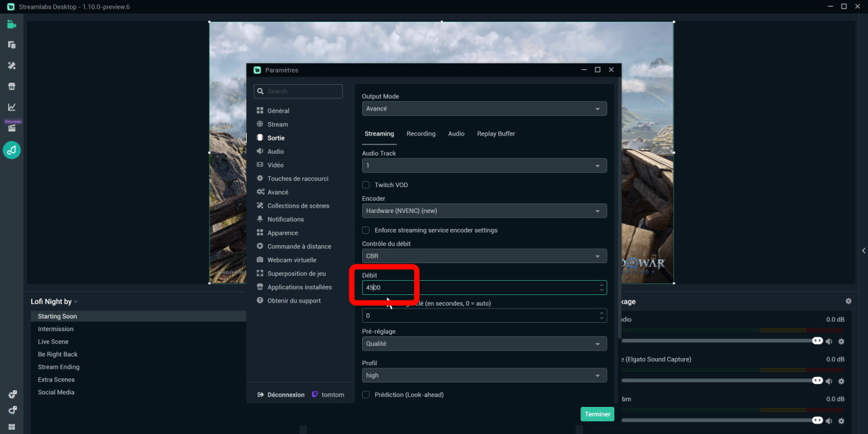Image resolution: width=868 pixels, height=434 pixels.
Task: Check Enforce streaming service encoder settings
Action: click(366, 231)
